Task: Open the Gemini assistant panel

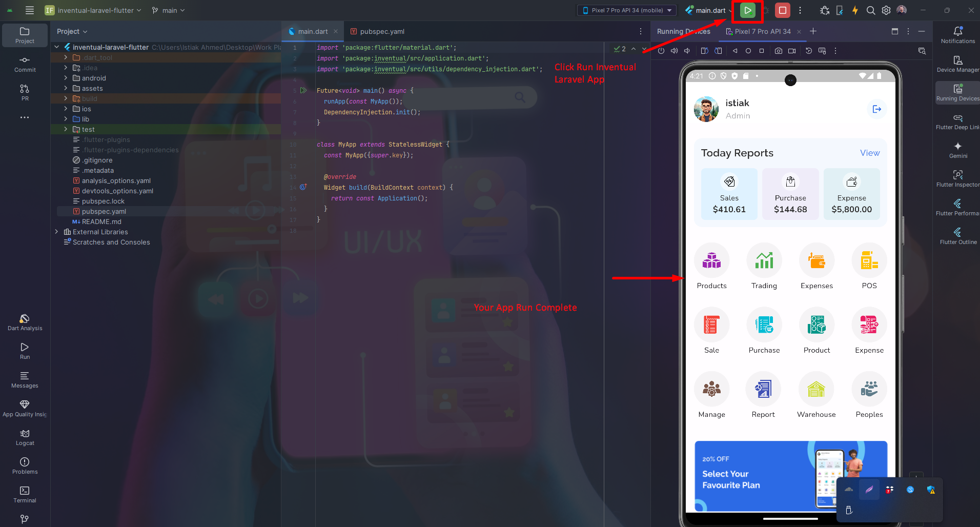Action: (x=957, y=149)
